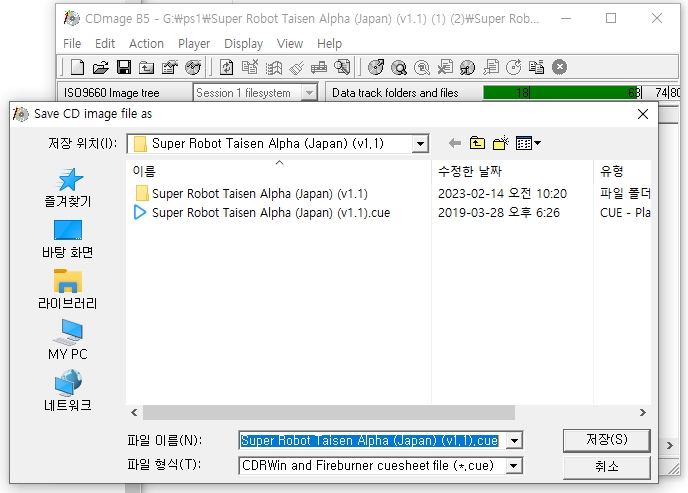Screen dimensions: 688x493
Task: Open the Action menu
Action: point(146,43)
